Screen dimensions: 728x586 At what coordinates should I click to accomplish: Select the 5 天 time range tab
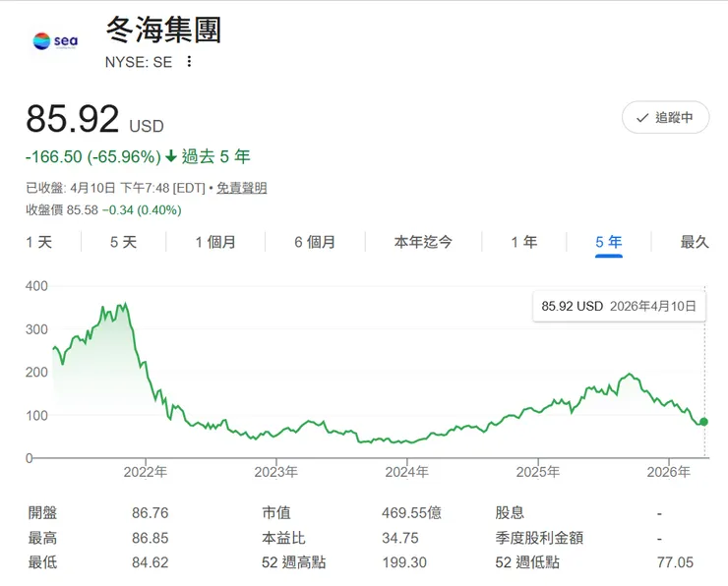tap(124, 242)
